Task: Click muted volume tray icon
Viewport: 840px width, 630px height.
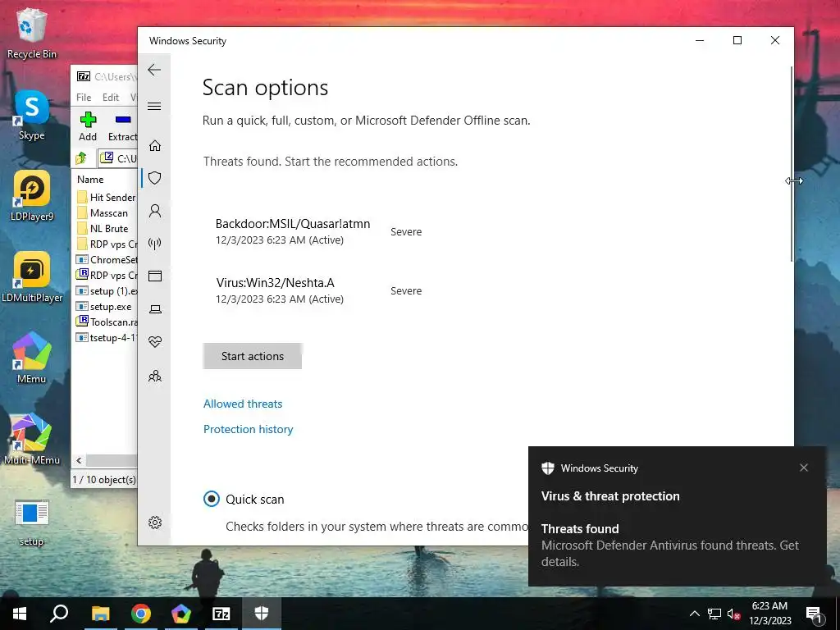Action: click(734, 614)
